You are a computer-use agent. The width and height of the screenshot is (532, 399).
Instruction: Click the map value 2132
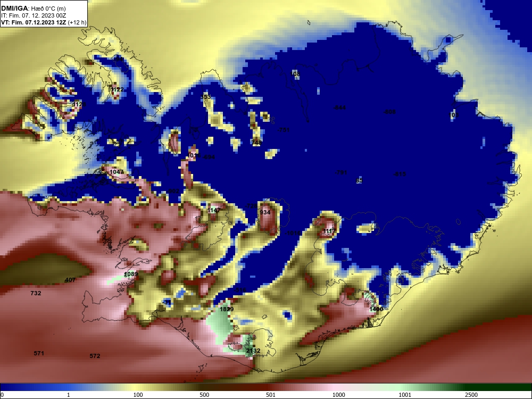point(253,351)
